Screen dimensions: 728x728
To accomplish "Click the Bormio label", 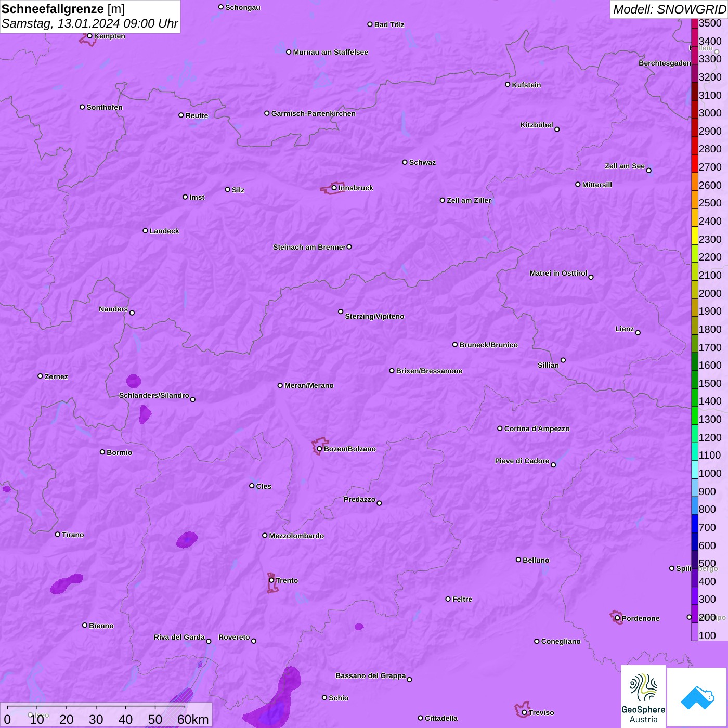I will pyautogui.click(x=120, y=452).
